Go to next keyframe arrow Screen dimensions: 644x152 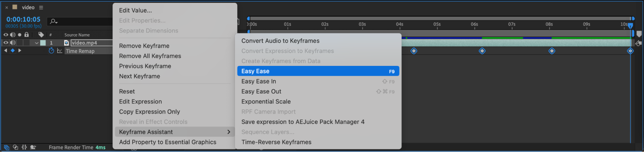tap(20, 50)
